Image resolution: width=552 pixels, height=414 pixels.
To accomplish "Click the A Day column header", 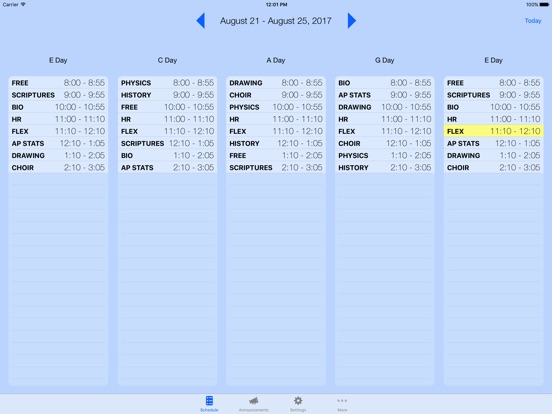I will click(x=276, y=61).
